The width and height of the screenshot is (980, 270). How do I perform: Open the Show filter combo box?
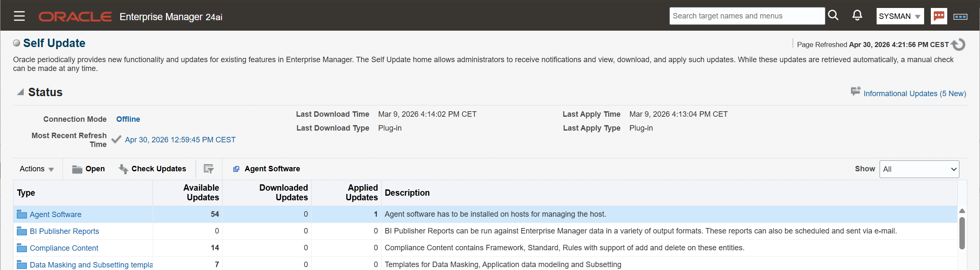(x=919, y=169)
